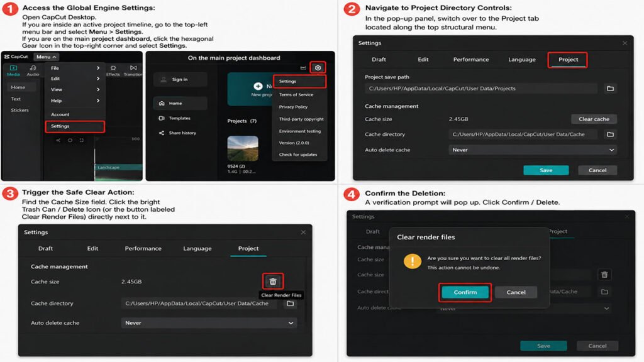Screen dimensions: 644x362
Task: Switch to the Performance tab in step 3 Settings
Action: tap(143, 249)
